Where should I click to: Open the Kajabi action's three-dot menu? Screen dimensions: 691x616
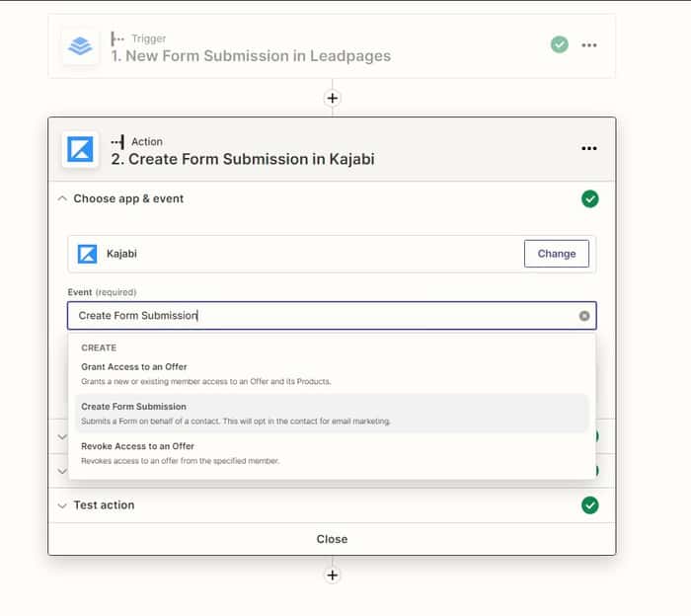[588, 148]
